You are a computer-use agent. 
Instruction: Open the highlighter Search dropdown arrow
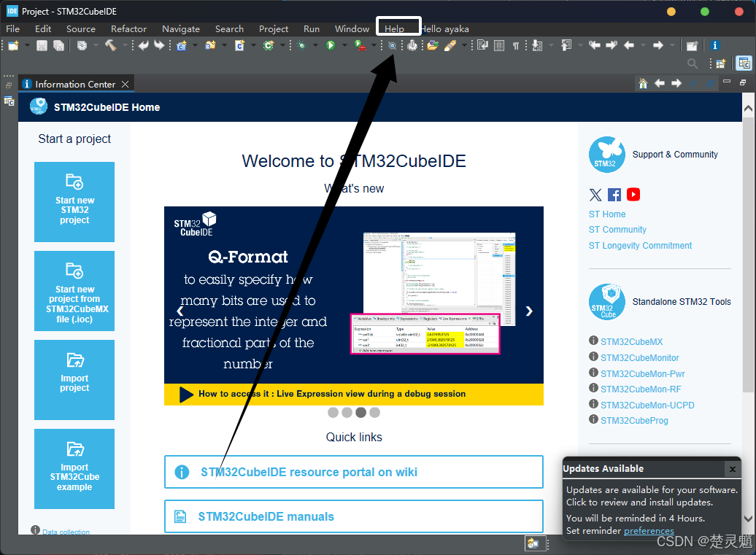pyautogui.click(x=464, y=45)
